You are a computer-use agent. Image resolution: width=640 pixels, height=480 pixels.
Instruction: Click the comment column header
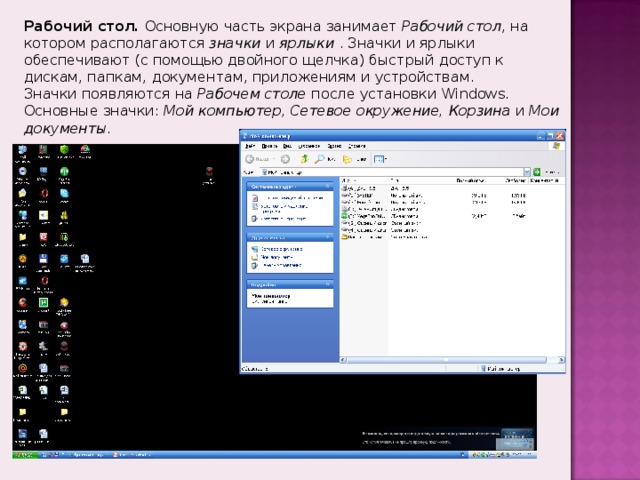tap(545, 180)
